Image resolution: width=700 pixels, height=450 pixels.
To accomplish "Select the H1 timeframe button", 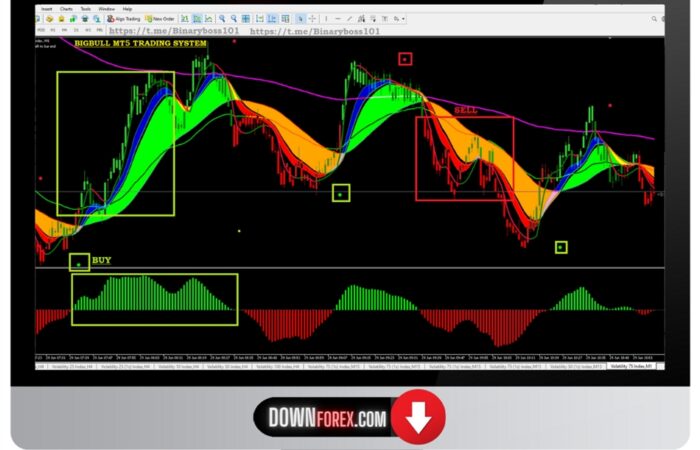I will click(x=52, y=30).
